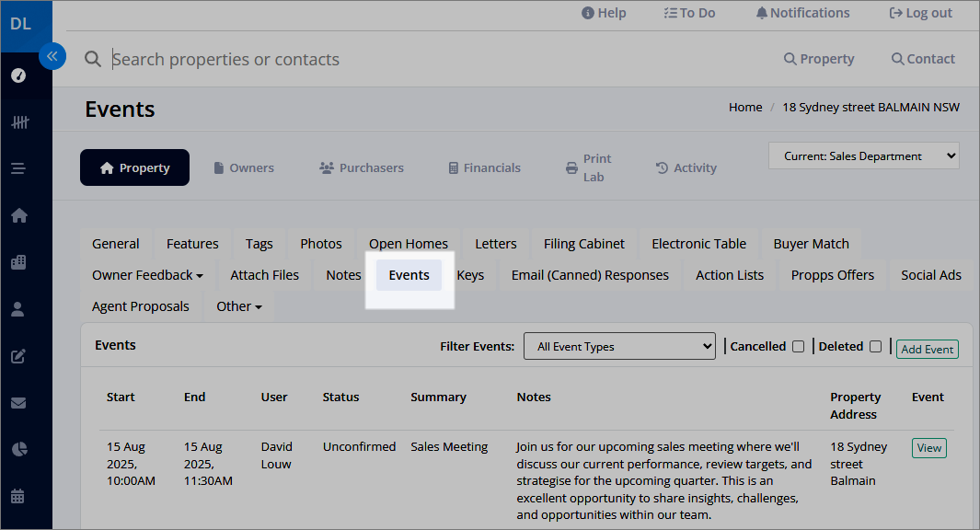Collapse the sidebar with the double-chevron button
The height and width of the screenshot is (530, 980).
52,56
